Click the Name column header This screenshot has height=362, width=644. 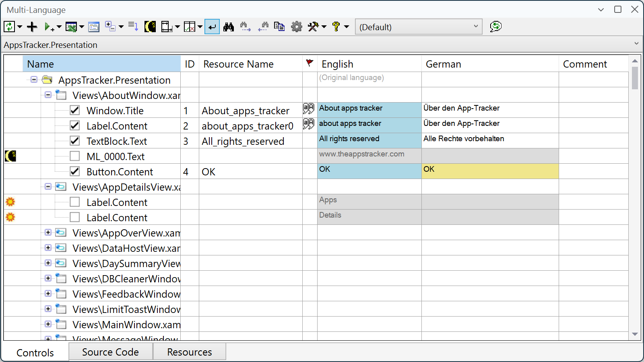tap(102, 64)
